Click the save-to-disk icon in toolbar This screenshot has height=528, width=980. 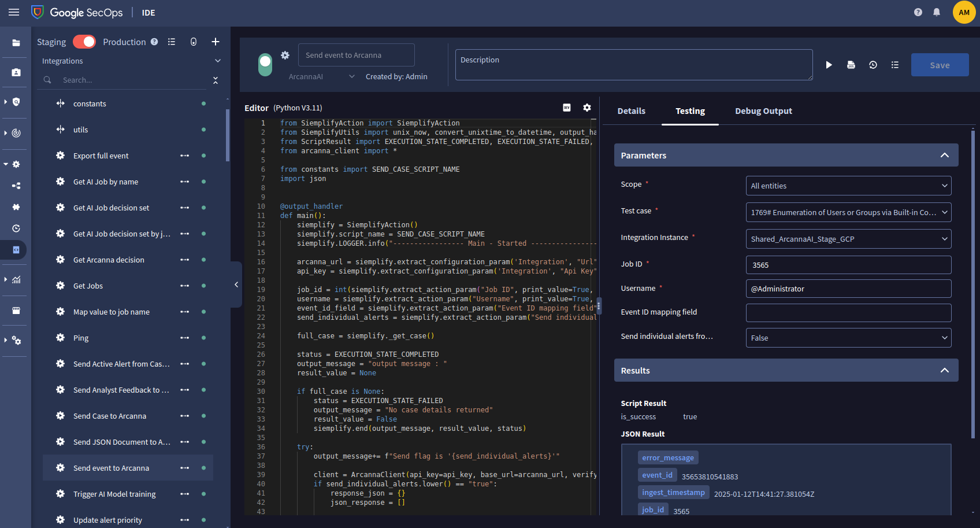(851, 65)
